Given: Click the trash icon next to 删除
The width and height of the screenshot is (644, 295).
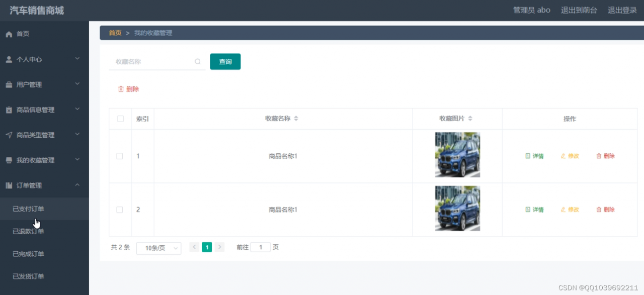Looking at the screenshot, I should click(120, 88).
